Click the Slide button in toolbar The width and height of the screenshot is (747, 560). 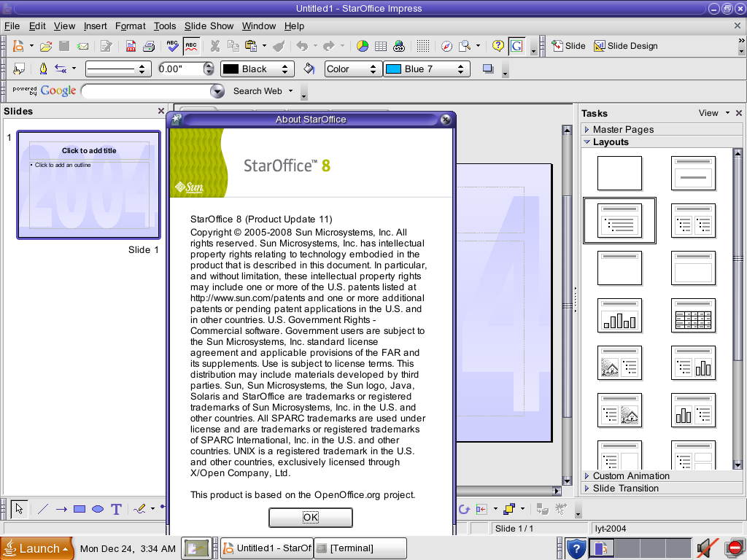pos(568,46)
